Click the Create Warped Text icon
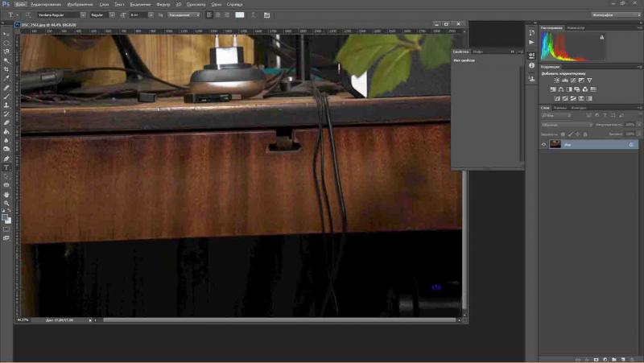The width and height of the screenshot is (644, 363). (254, 14)
